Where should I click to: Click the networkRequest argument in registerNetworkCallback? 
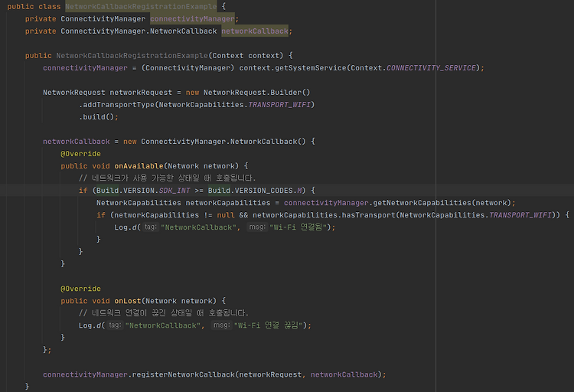[x=270, y=374]
